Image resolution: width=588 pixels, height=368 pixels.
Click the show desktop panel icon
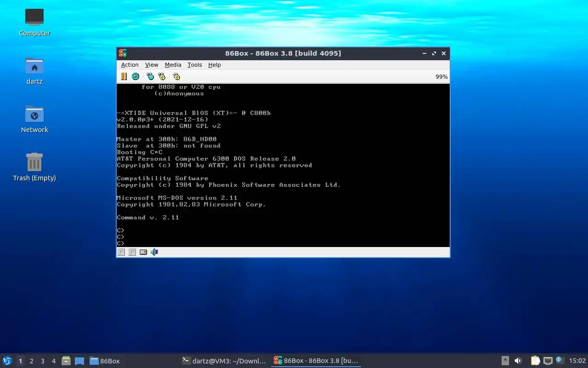coord(79,361)
